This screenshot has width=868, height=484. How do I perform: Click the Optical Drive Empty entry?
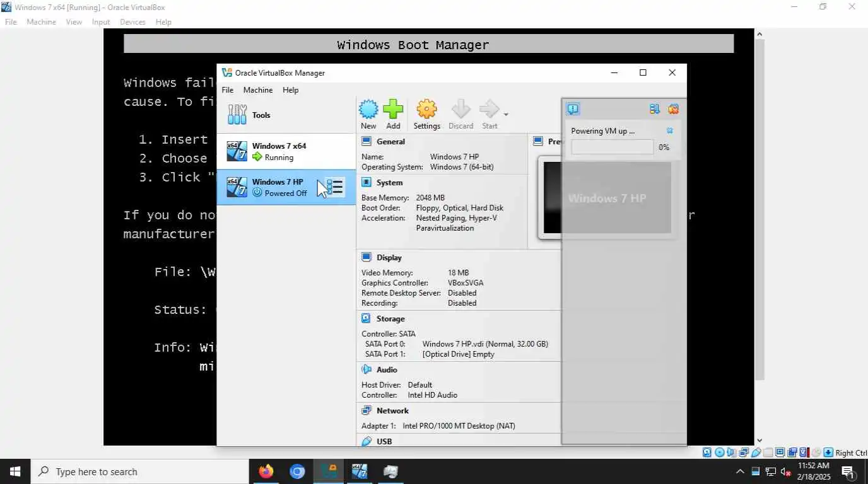click(x=458, y=354)
